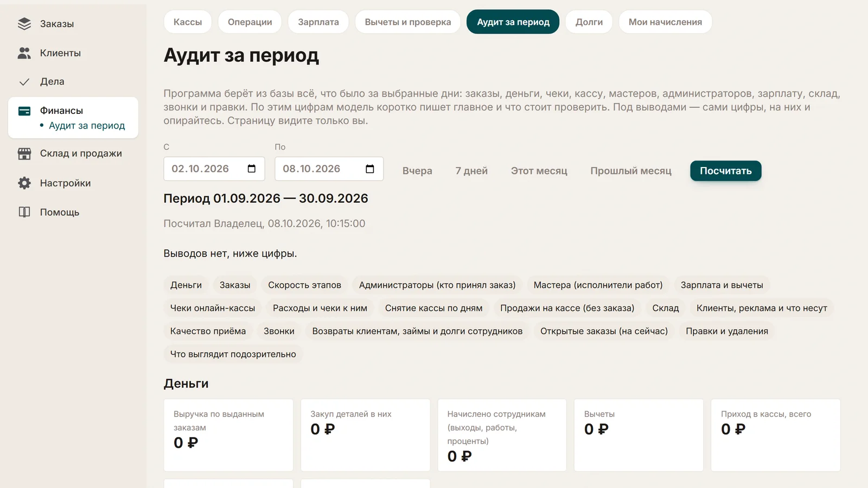Image resolution: width=868 pixels, height=488 pixels.
Task: Choose the Вчера period preset
Action: click(x=417, y=171)
